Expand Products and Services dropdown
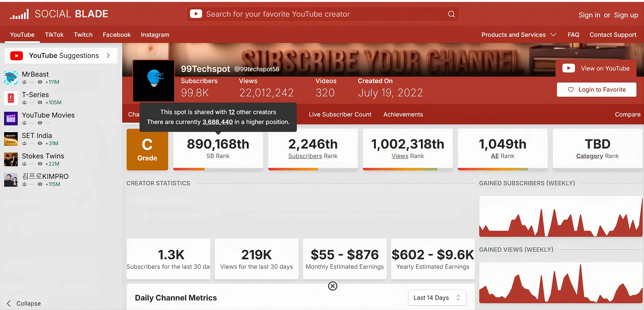Screen dimensions: 644x310 (519, 35)
